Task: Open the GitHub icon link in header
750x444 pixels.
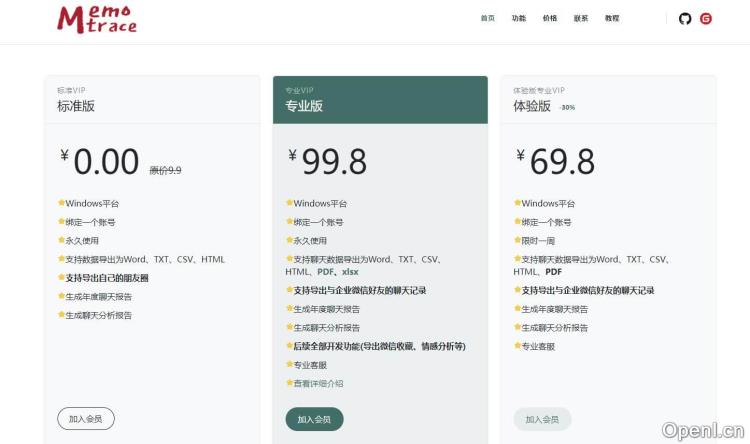Action: pyautogui.click(x=685, y=18)
